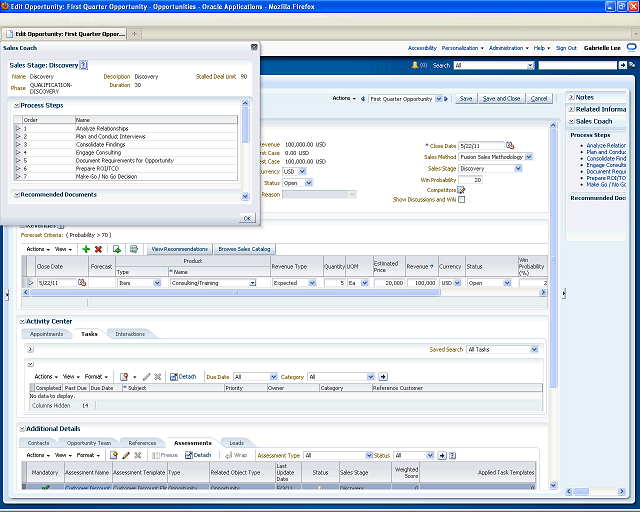Click the Save button
The width and height of the screenshot is (640, 512).
[466, 98]
